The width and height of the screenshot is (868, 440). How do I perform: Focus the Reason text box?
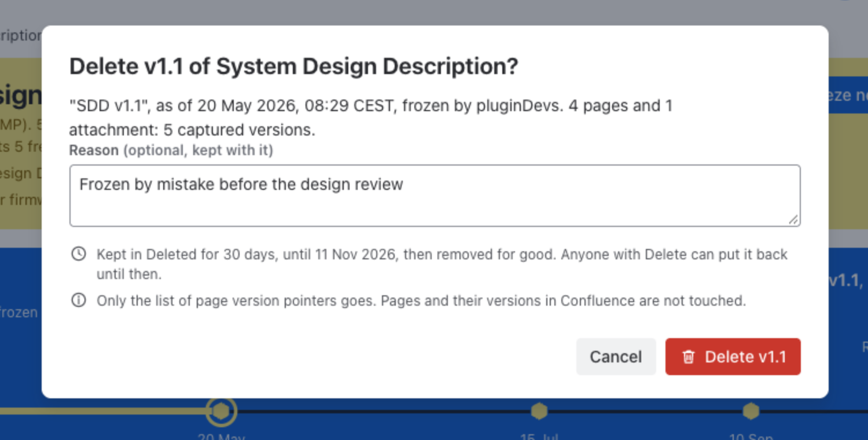(x=435, y=196)
